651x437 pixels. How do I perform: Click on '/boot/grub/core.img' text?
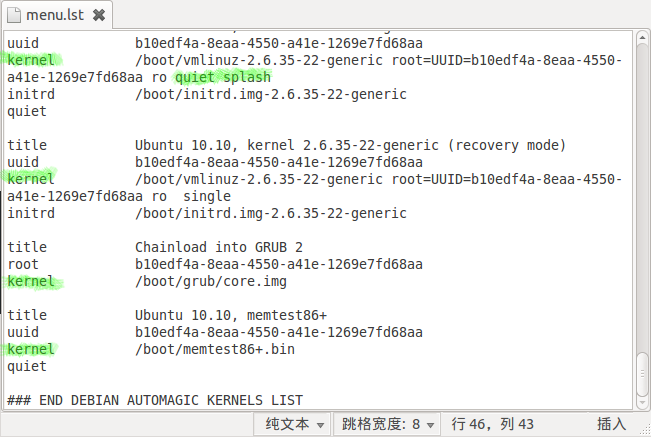(x=211, y=281)
